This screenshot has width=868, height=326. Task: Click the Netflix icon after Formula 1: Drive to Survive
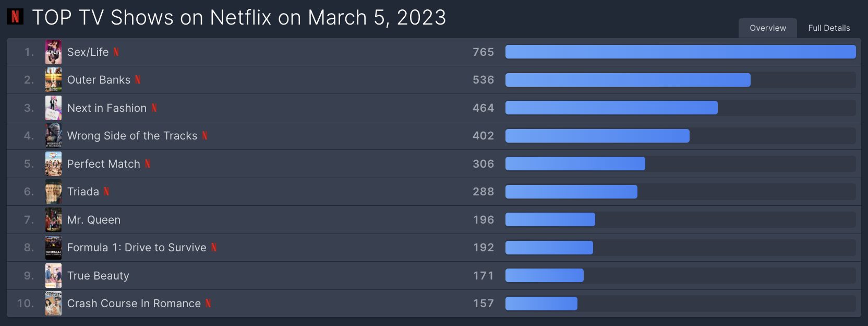coord(214,248)
